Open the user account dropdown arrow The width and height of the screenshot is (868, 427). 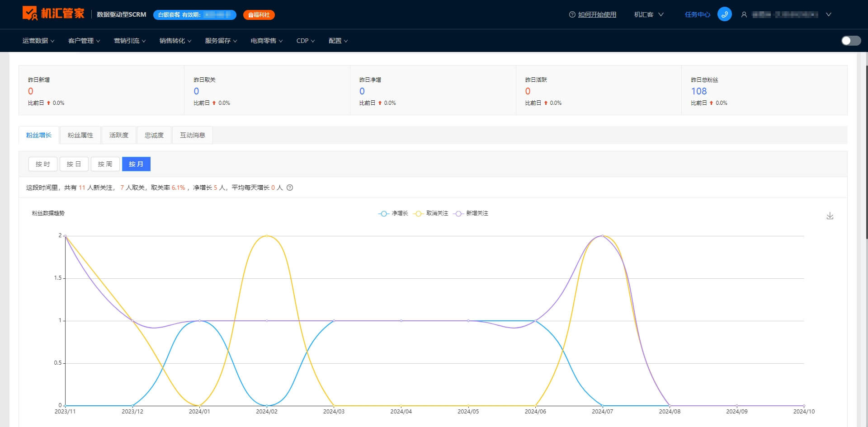point(829,14)
